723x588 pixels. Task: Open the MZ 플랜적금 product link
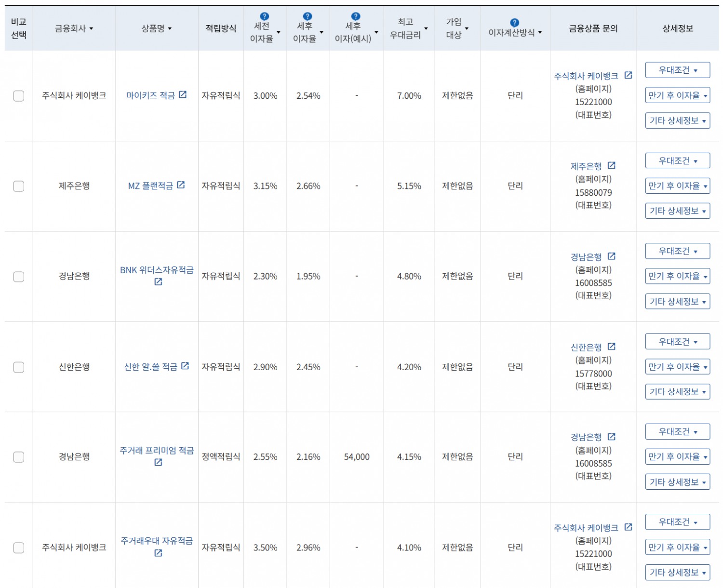pyautogui.click(x=150, y=186)
